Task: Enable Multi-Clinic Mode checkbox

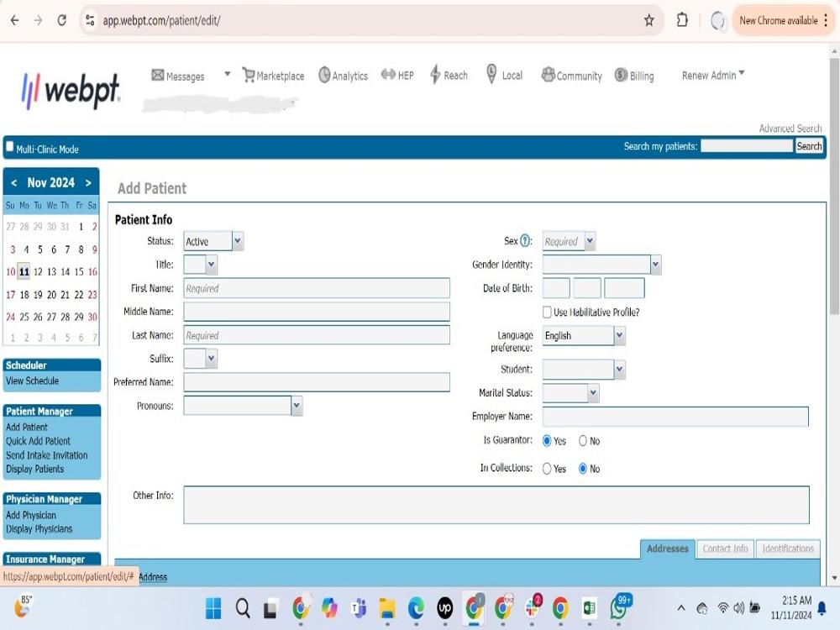Action: tap(9, 146)
